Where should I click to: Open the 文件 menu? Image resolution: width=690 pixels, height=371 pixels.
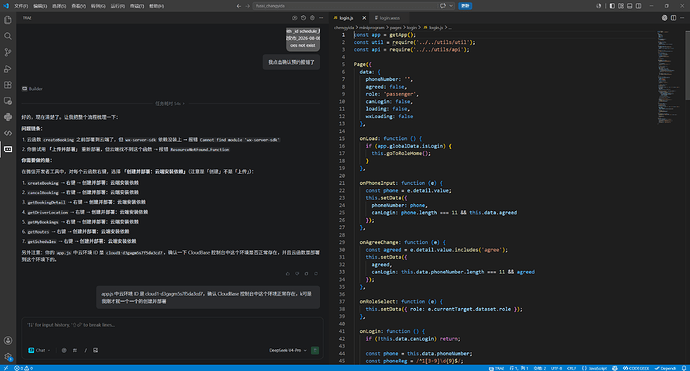(x=21, y=6)
